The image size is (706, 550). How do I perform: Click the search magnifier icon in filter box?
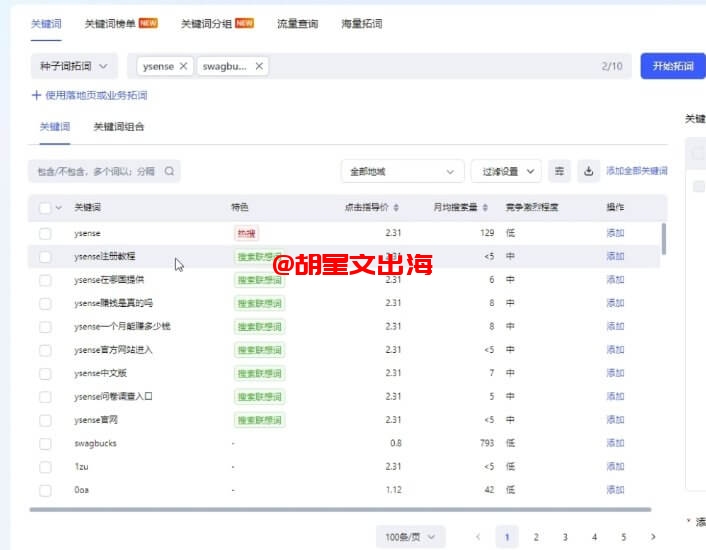tap(169, 171)
